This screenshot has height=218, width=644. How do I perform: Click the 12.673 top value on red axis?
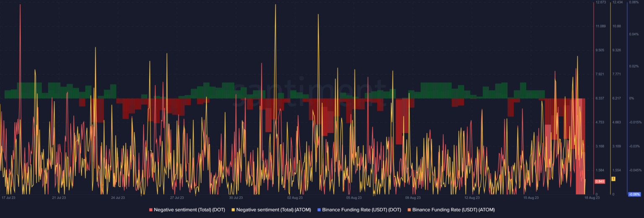click(x=600, y=3)
